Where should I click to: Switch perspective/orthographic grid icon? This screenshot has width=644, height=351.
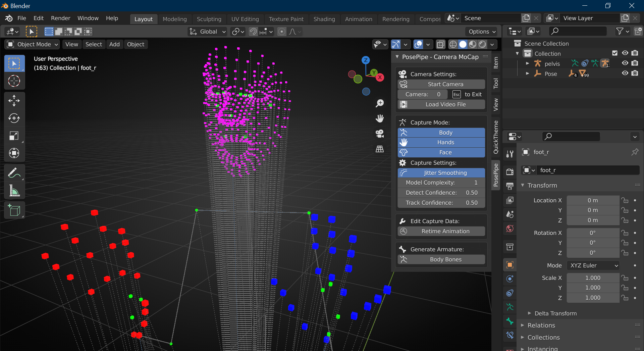point(380,149)
